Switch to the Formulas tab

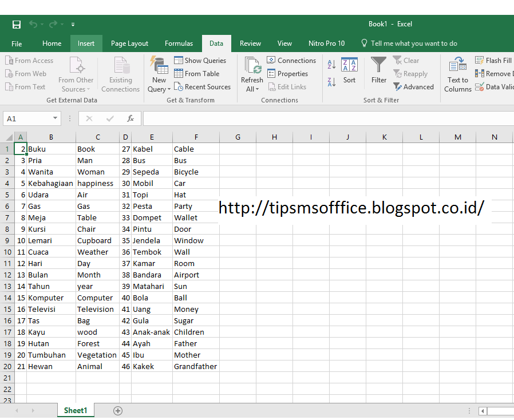click(179, 43)
